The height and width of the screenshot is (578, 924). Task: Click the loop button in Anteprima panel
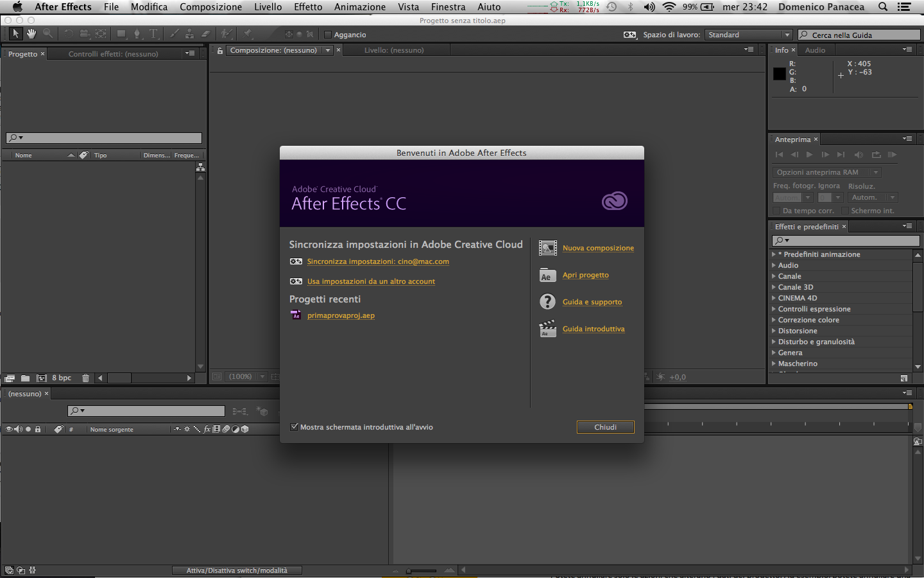pyautogui.click(x=876, y=155)
